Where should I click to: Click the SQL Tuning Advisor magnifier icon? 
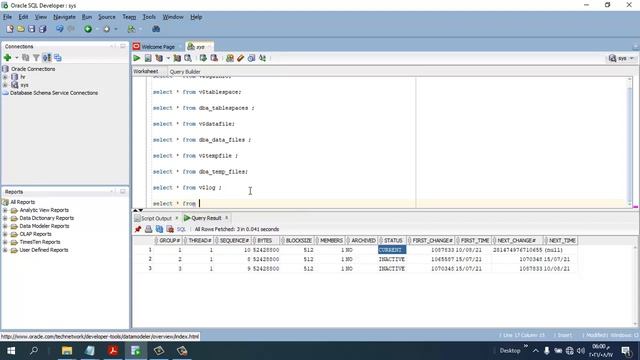tap(188, 58)
